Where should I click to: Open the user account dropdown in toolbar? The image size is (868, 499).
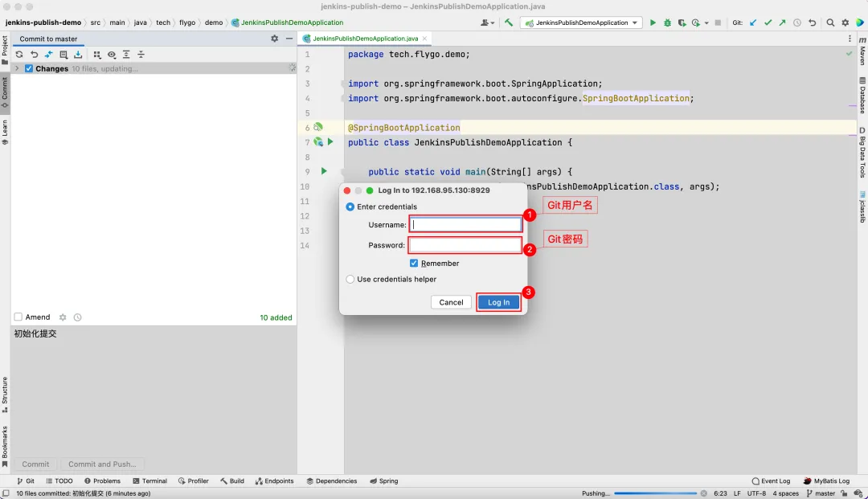tap(488, 22)
